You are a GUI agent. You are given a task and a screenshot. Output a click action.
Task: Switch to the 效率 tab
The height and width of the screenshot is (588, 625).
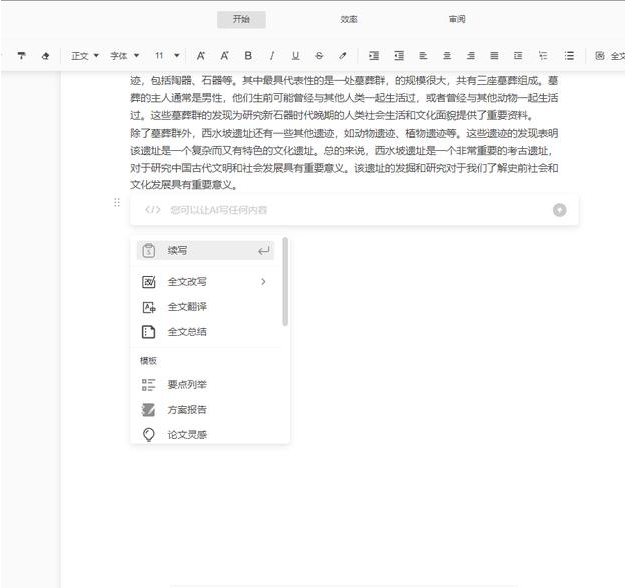coord(349,20)
